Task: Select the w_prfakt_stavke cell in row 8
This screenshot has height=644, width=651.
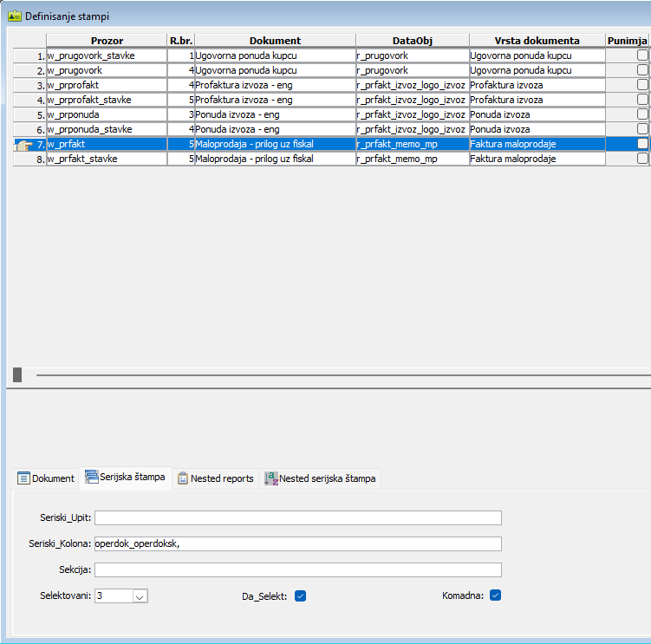Action: click(x=107, y=159)
